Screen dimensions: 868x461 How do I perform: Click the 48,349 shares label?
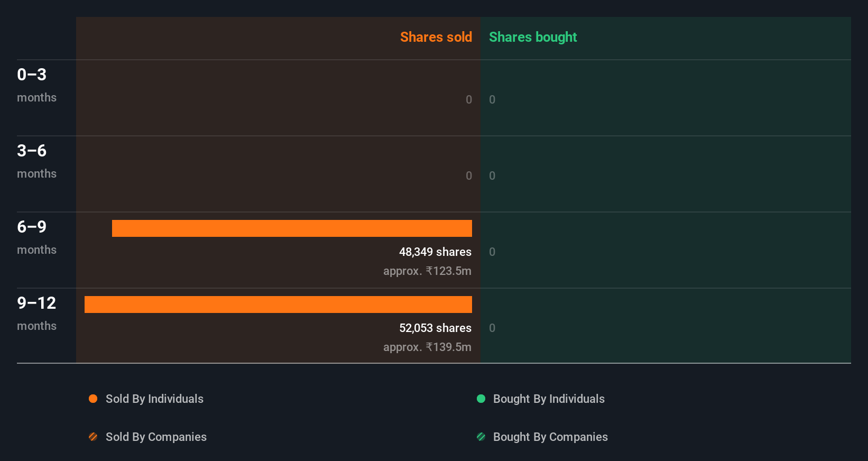(x=435, y=252)
